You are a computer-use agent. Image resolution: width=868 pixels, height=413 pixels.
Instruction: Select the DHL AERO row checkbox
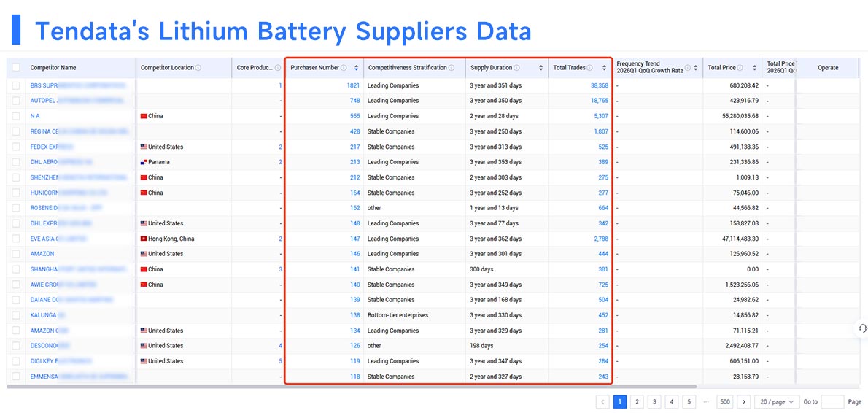point(16,162)
